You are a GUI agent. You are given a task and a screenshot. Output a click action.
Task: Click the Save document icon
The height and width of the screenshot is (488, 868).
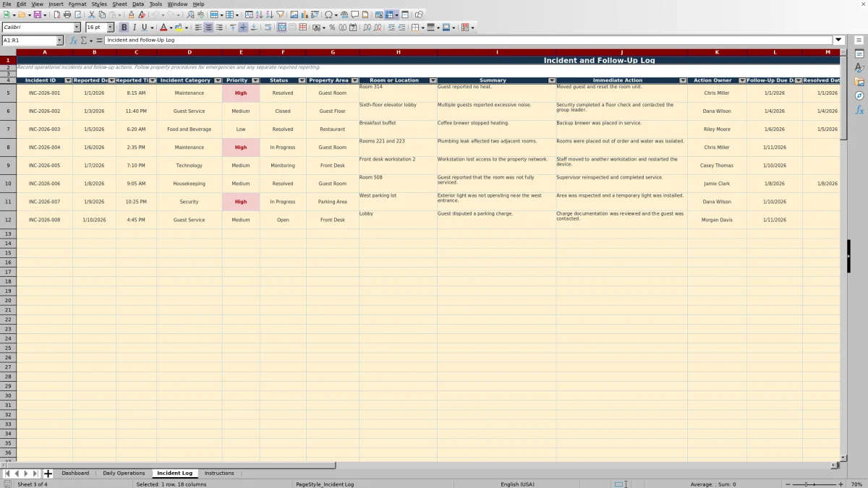tap(37, 14)
